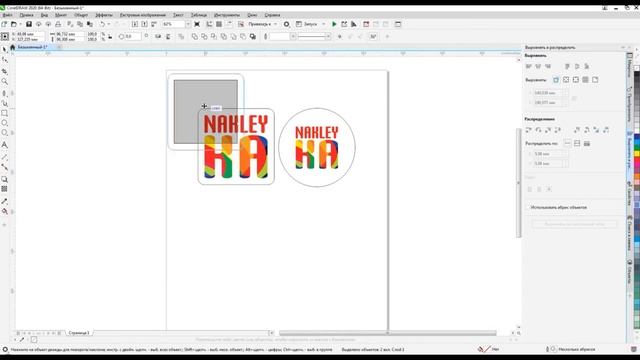640x360 pixels.
Task: Click Align Top icon in docker
Action: [x=567, y=66]
